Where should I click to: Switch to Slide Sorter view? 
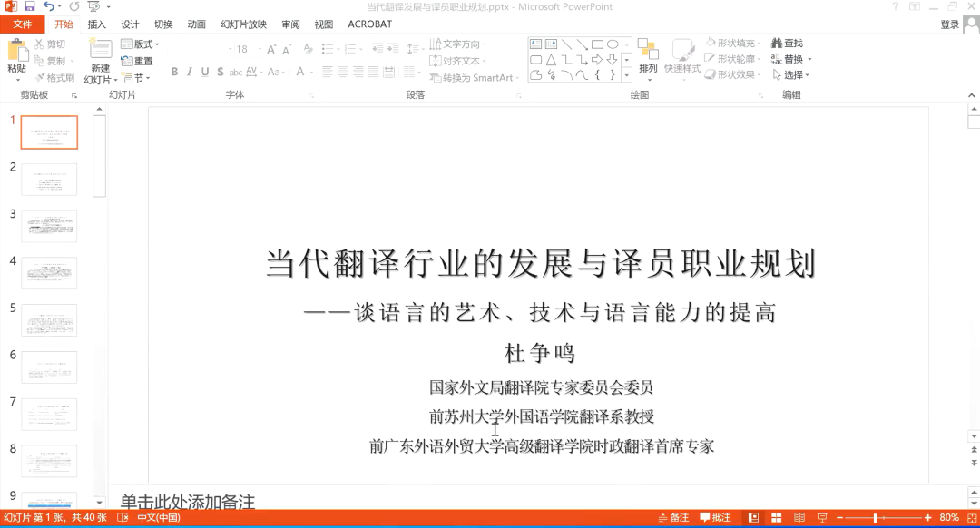click(x=776, y=518)
